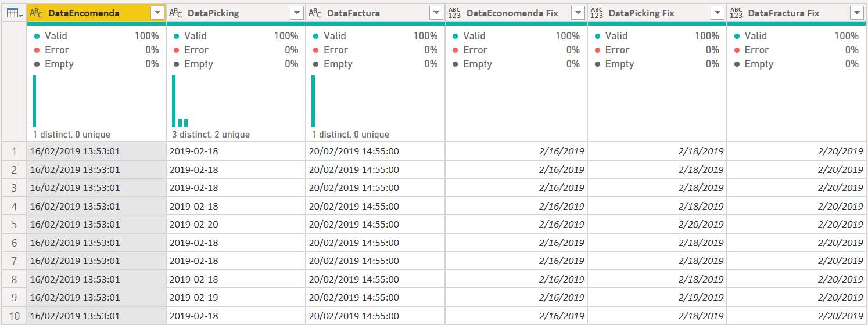Image resolution: width=868 pixels, height=325 pixels.
Task: Click ABC123 type icon of DataEconomenda Fix
Action: [x=454, y=13]
